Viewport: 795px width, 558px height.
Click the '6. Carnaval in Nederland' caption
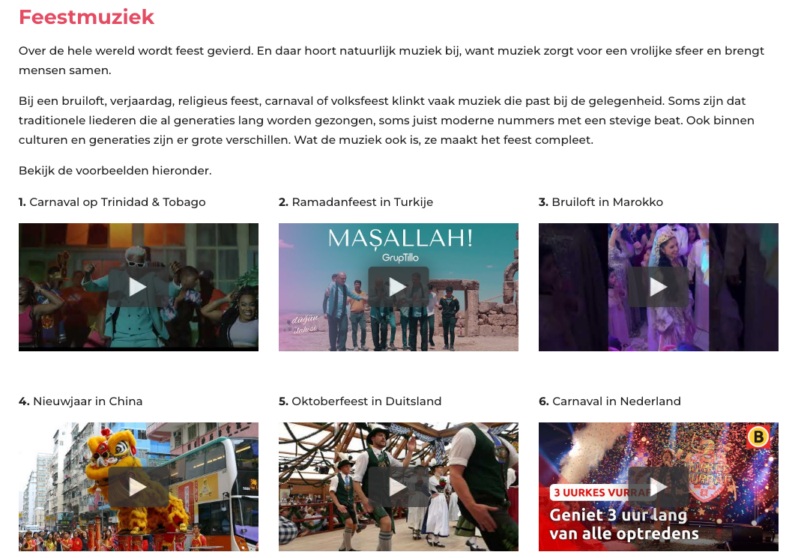click(x=609, y=401)
